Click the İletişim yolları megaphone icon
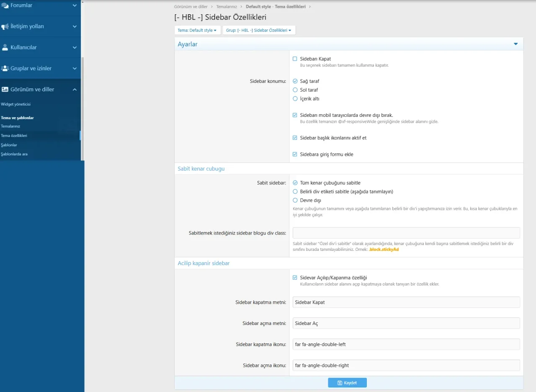Screen dimensions: 536x392 pyautogui.click(x=5, y=26)
